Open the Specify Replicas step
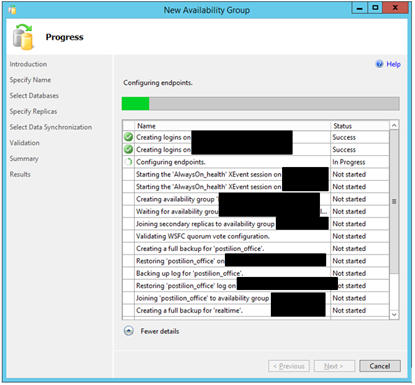Image resolution: width=415 pixels, height=385 pixels. (x=33, y=111)
